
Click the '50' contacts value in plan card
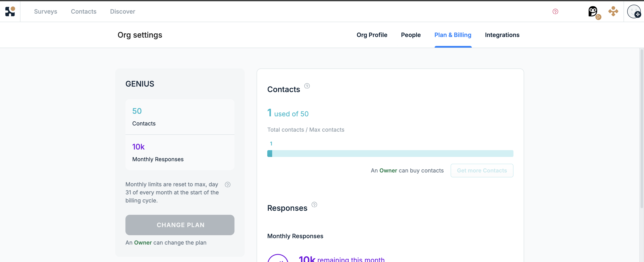137,111
